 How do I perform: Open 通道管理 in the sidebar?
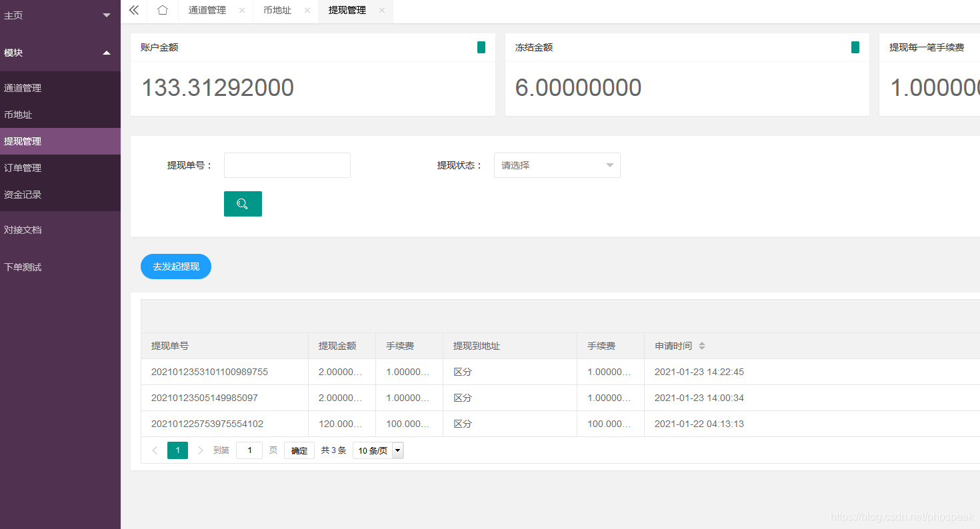click(x=60, y=88)
